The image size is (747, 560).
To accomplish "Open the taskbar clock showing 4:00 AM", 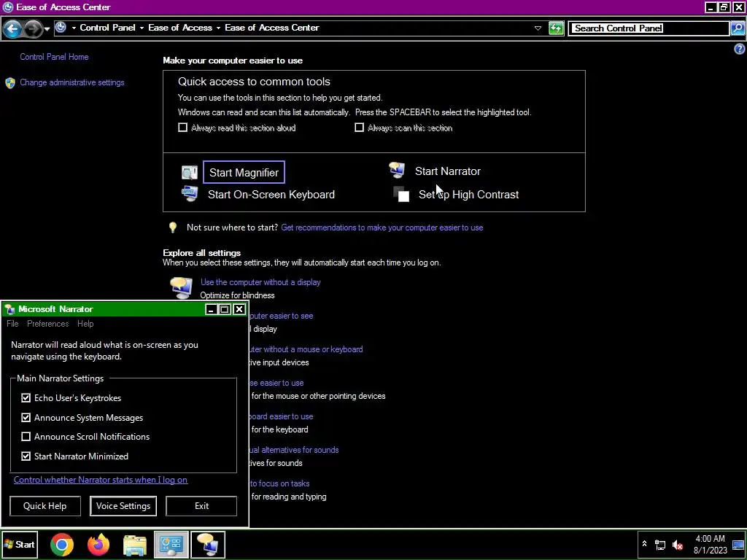I will (x=711, y=544).
